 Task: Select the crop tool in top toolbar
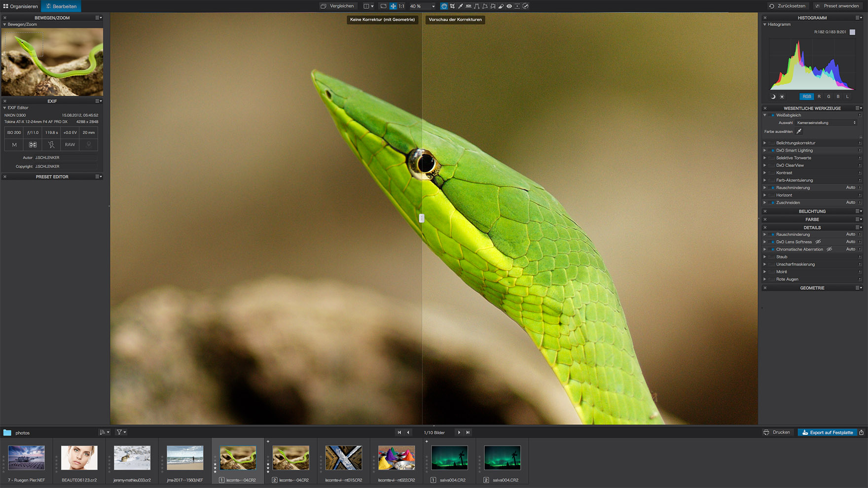[x=452, y=6]
